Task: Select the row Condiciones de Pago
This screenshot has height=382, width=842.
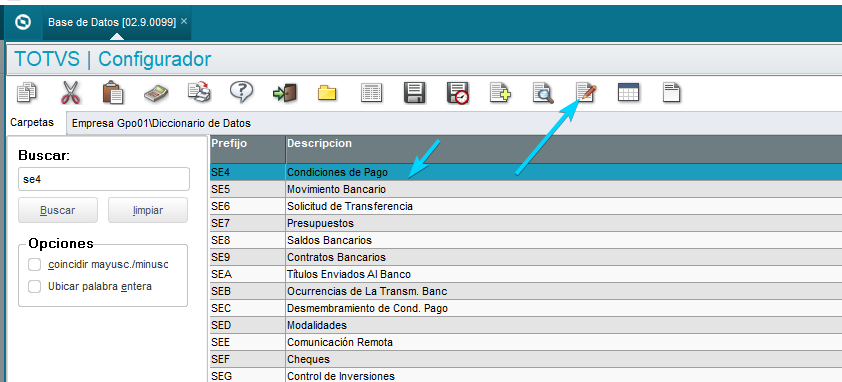Action: 526,172
